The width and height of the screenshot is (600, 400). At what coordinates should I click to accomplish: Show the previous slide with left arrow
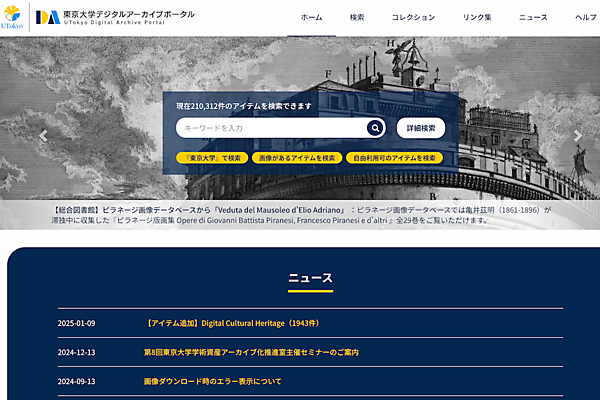point(43,136)
